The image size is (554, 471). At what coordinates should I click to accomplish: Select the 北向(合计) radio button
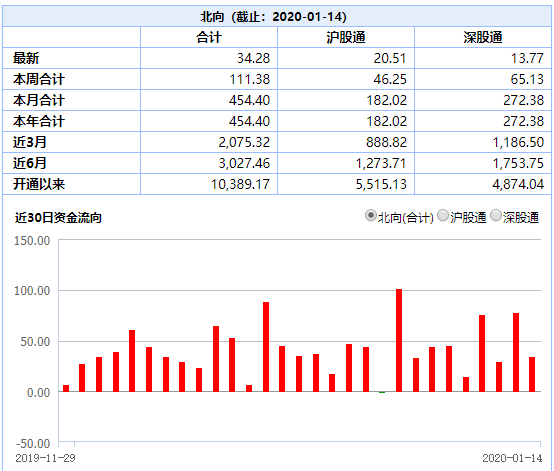click(x=370, y=216)
